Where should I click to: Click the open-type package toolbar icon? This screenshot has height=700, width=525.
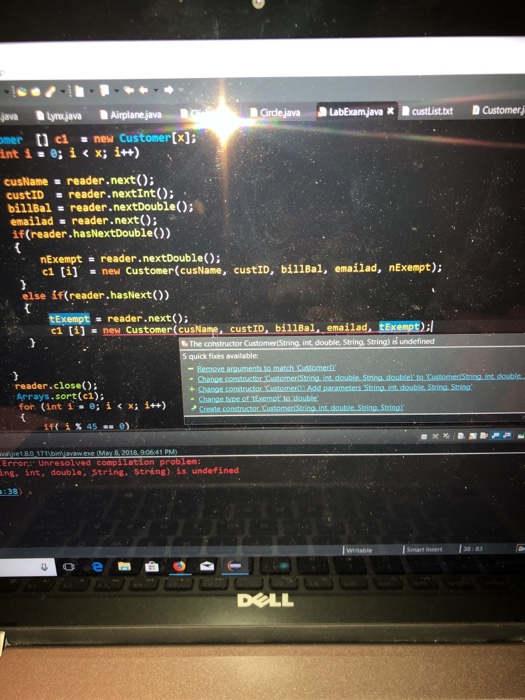(x=21, y=92)
